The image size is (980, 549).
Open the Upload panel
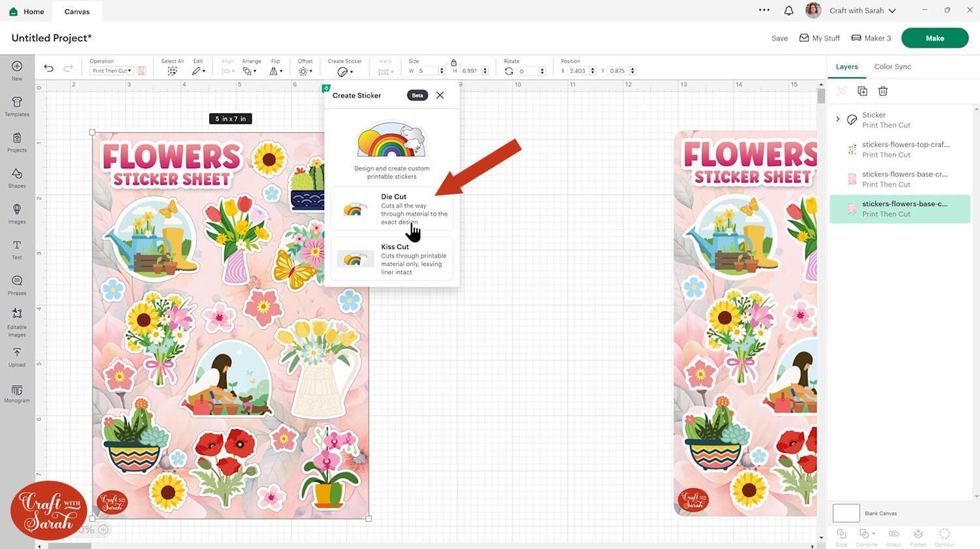pyautogui.click(x=17, y=356)
